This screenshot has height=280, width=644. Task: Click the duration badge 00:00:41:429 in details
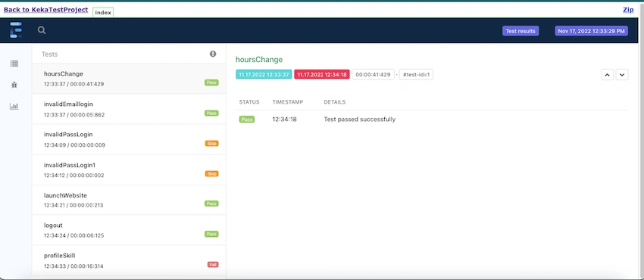(373, 75)
